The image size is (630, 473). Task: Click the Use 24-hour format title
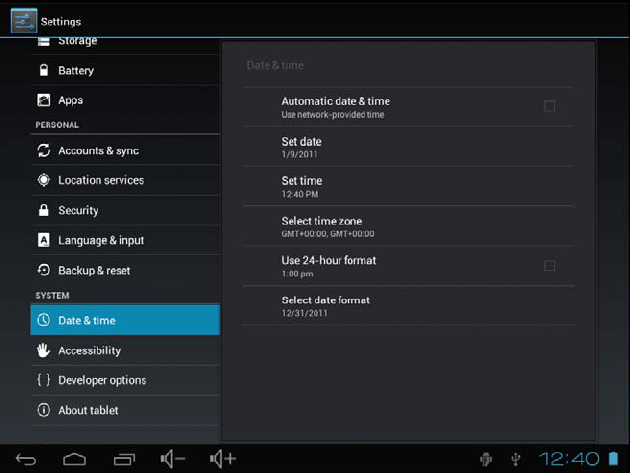[x=329, y=260]
